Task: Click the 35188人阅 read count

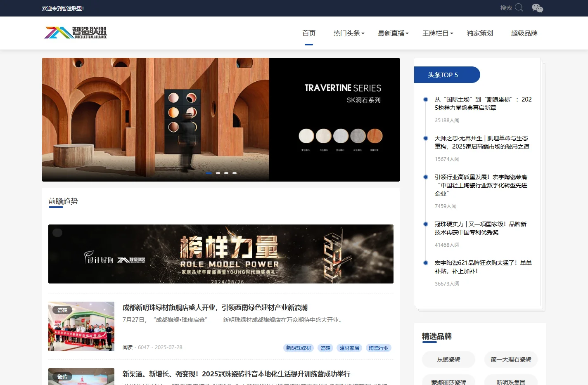Action: (447, 120)
